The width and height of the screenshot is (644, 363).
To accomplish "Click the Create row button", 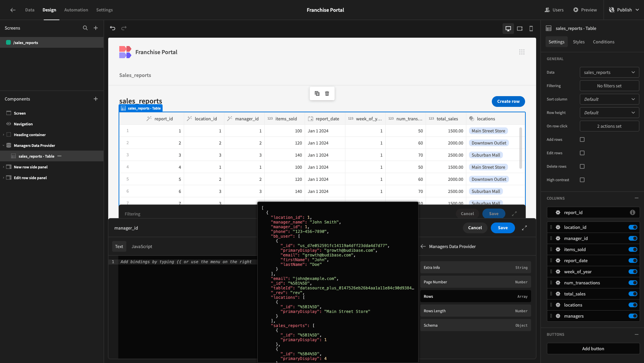I will tap(508, 101).
